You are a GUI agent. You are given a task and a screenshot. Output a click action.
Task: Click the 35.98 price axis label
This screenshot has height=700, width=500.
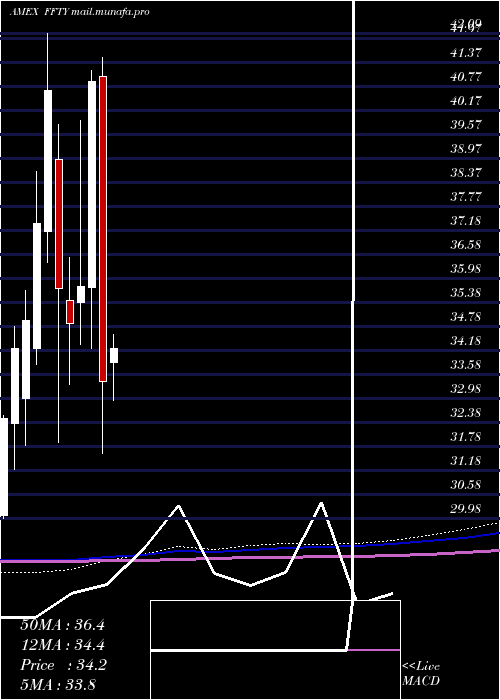tap(466, 269)
